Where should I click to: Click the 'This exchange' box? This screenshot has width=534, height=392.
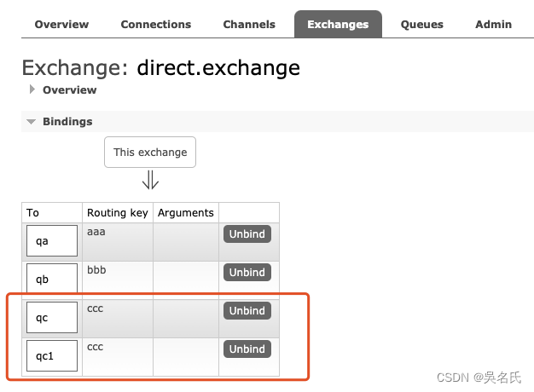click(150, 153)
